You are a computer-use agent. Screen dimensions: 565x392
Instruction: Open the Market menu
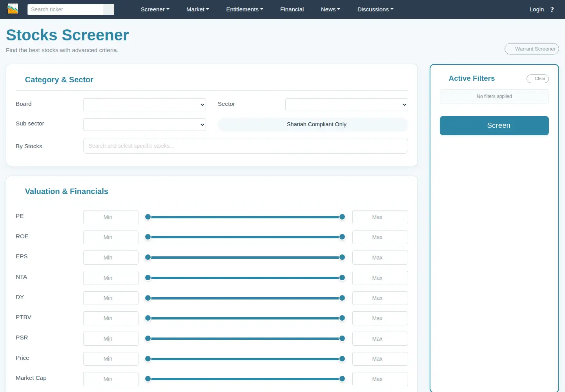tap(197, 9)
